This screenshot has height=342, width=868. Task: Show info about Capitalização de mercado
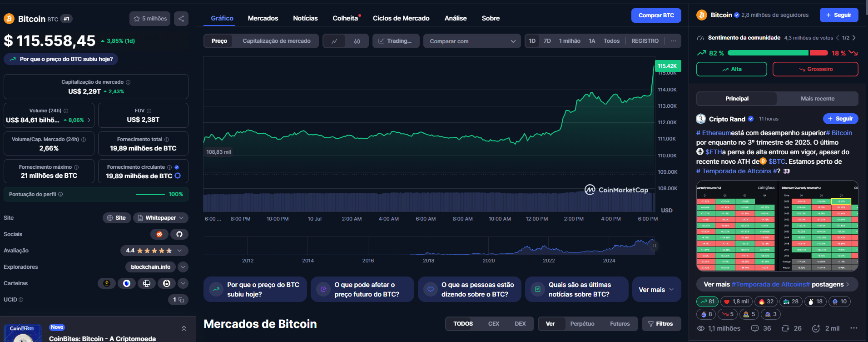tap(128, 82)
